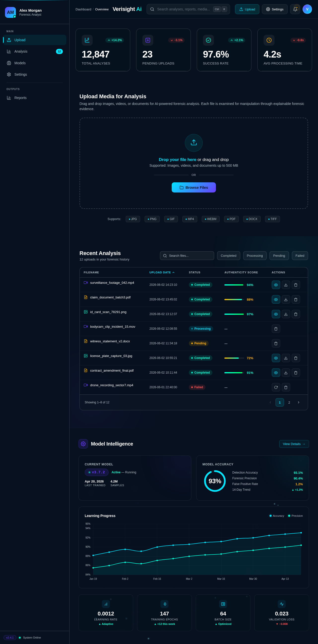Delete contract_amendment_final.pdf entry
This screenshot has height=644, width=318.
click(x=296, y=373)
